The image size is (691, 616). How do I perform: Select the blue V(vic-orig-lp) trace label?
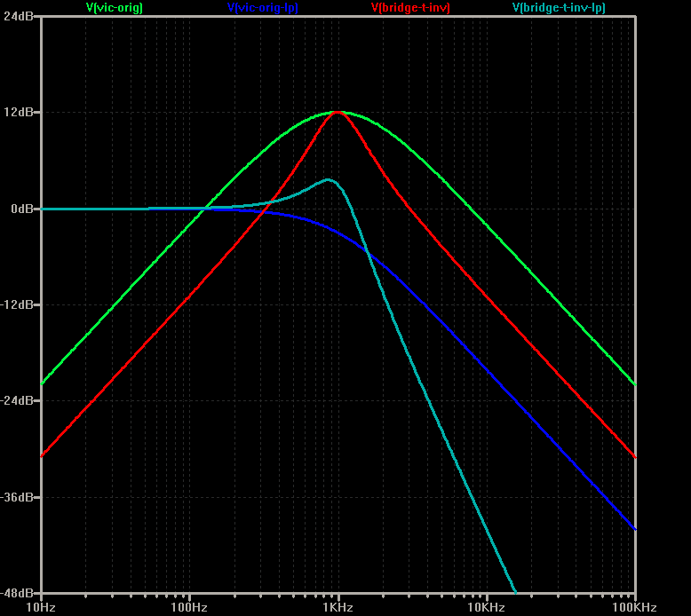[x=263, y=7]
